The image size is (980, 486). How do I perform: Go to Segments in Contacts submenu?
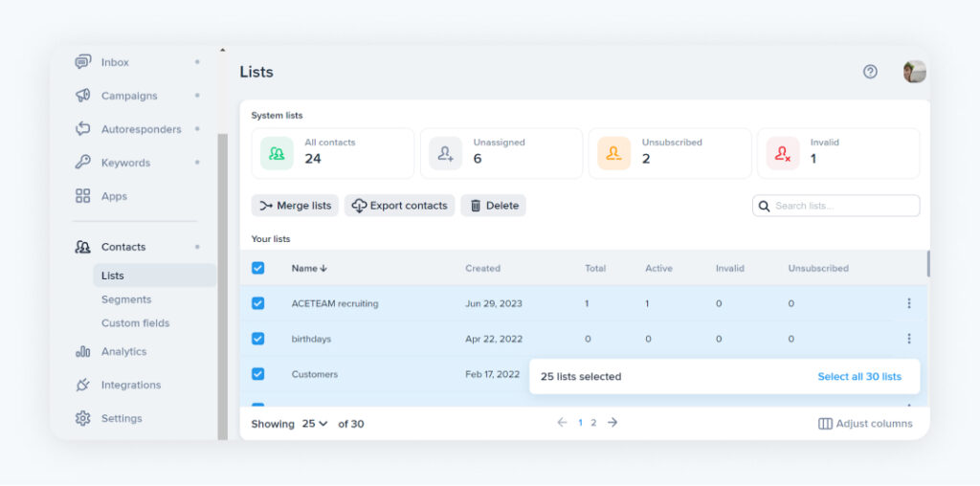point(126,299)
